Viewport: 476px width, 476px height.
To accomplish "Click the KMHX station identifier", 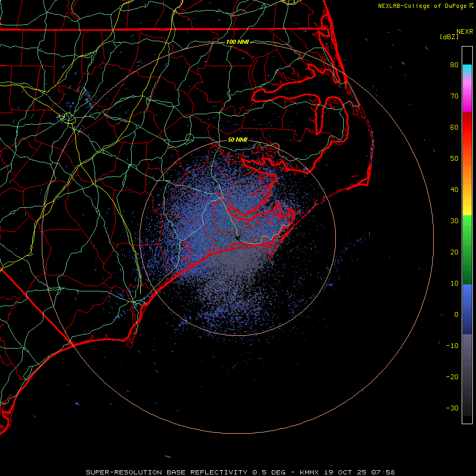I will coord(309,472).
